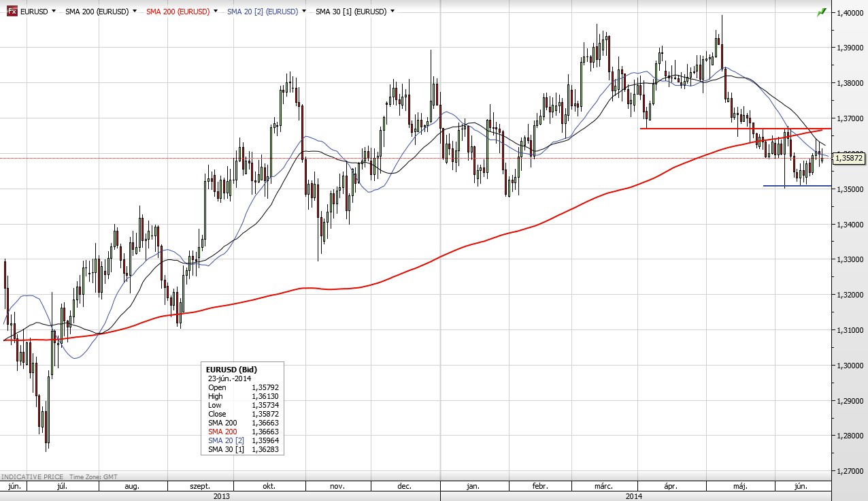
Task: Open the blue SMA 20 [2] dropdown arrow
Action: tap(304, 12)
